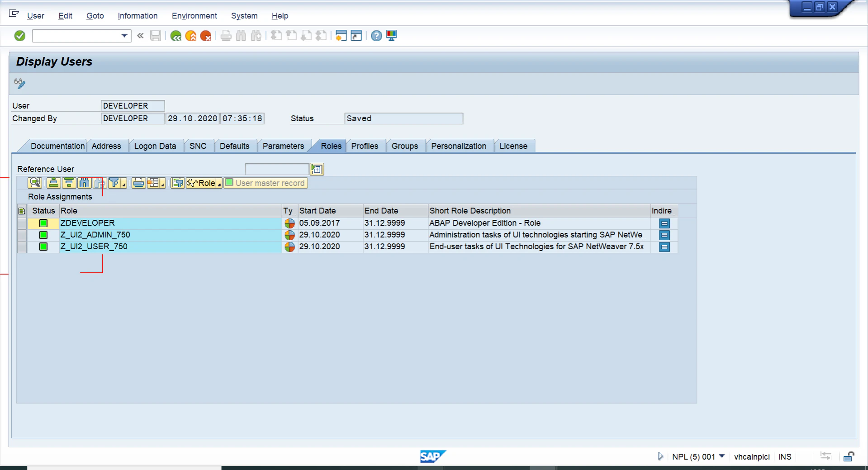Click the Find binoculars icon in role toolbar
The image size is (868, 470).
tap(85, 183)
